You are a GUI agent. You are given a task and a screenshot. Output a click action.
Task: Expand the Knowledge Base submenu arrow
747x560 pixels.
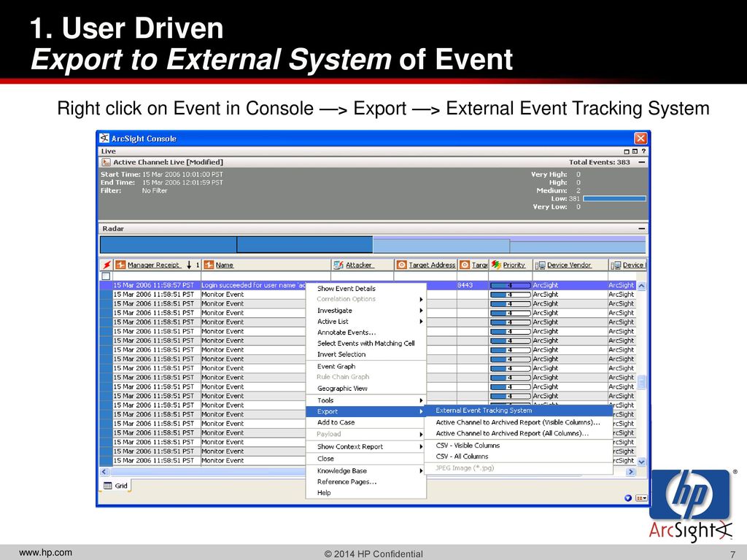point(421,471)
